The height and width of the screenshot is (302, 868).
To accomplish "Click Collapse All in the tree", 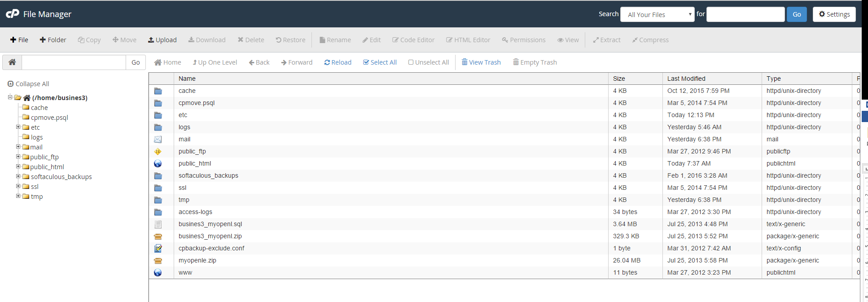I will 29,84.
